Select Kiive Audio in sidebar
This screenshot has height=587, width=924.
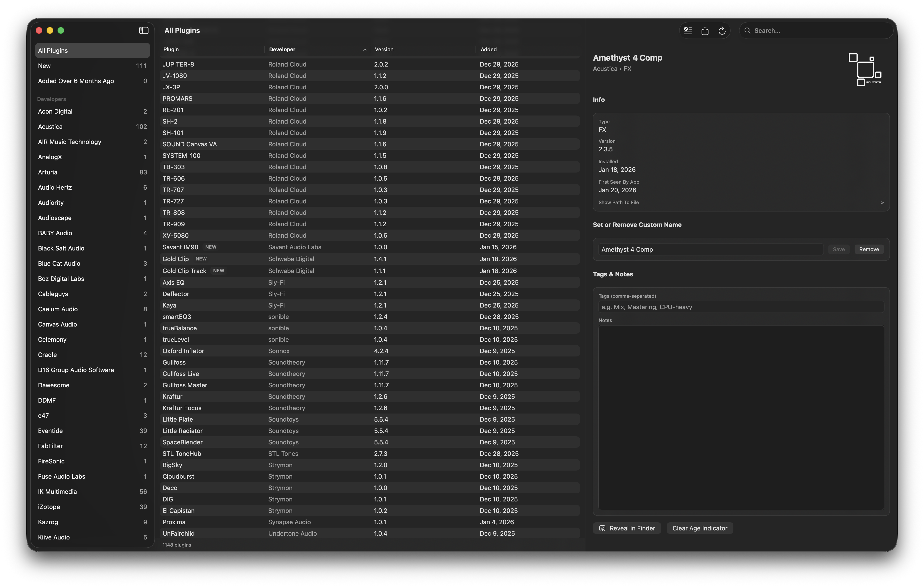[x=92, y=537]
